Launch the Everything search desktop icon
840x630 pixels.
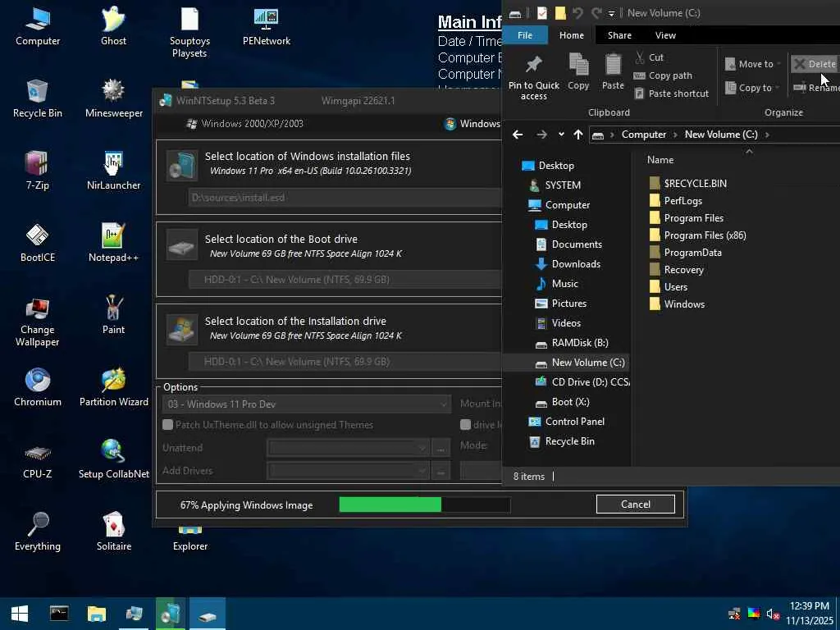click(x=38, y=532)
